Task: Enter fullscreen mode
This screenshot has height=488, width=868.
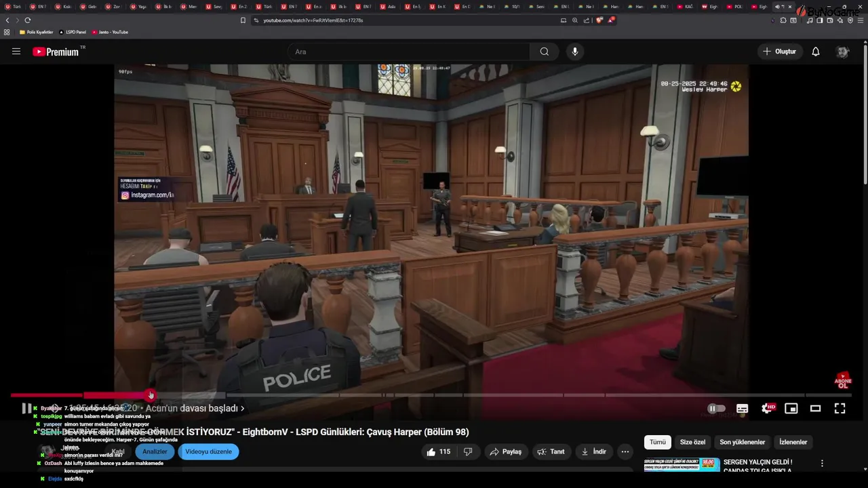Action: pyautogui.click(x=840, y=409)
